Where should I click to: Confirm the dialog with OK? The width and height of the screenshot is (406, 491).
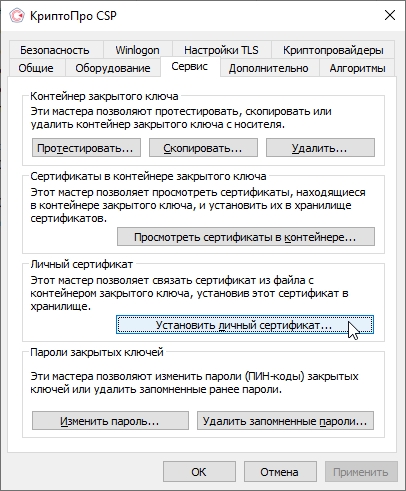pyautogui.click(x=199, y=472)
